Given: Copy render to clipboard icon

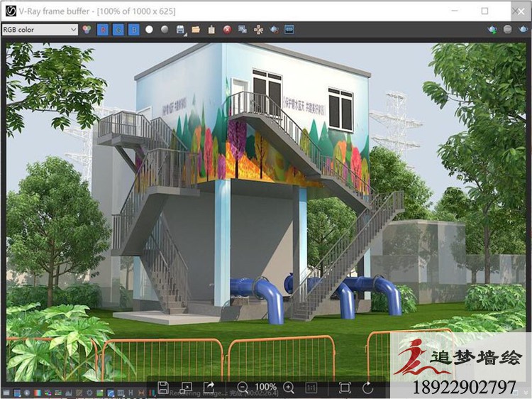Looking at the screenshot, I should click(211, 30).
